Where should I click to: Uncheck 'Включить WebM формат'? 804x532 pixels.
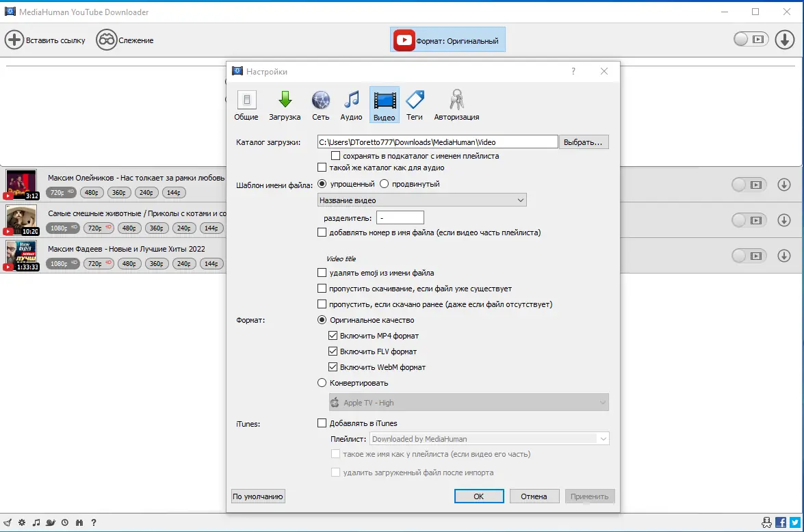coord(333,367)
